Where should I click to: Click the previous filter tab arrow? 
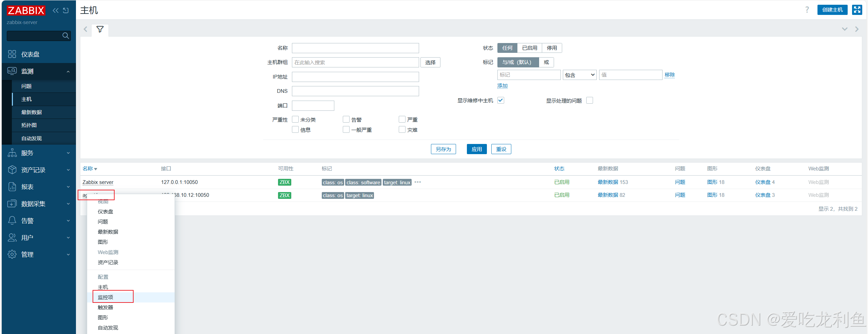85,29
